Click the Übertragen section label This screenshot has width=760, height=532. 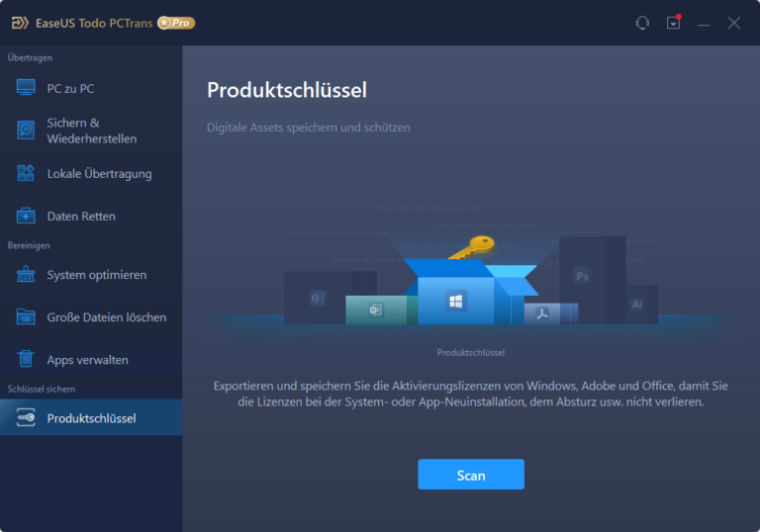click(30, 57)
